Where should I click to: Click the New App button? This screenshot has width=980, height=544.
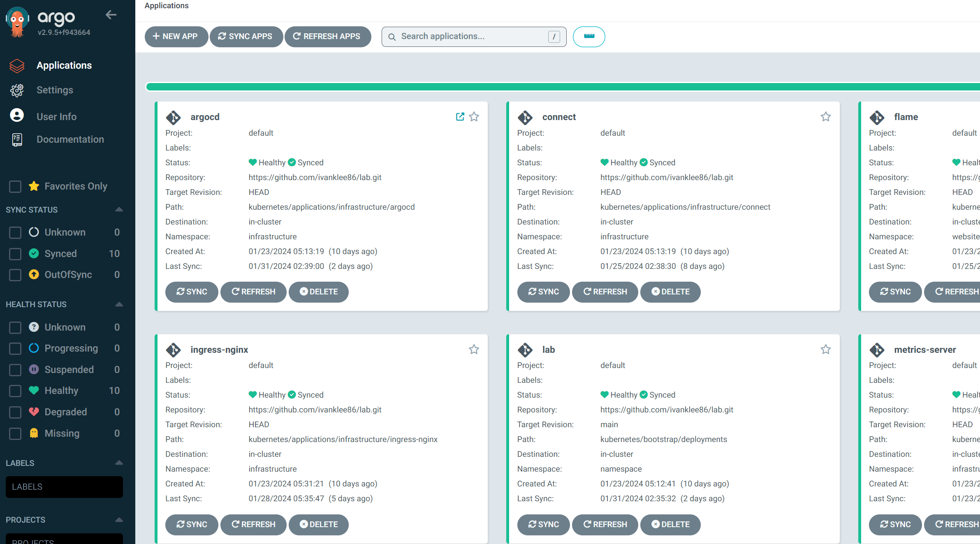click(176, 37)
